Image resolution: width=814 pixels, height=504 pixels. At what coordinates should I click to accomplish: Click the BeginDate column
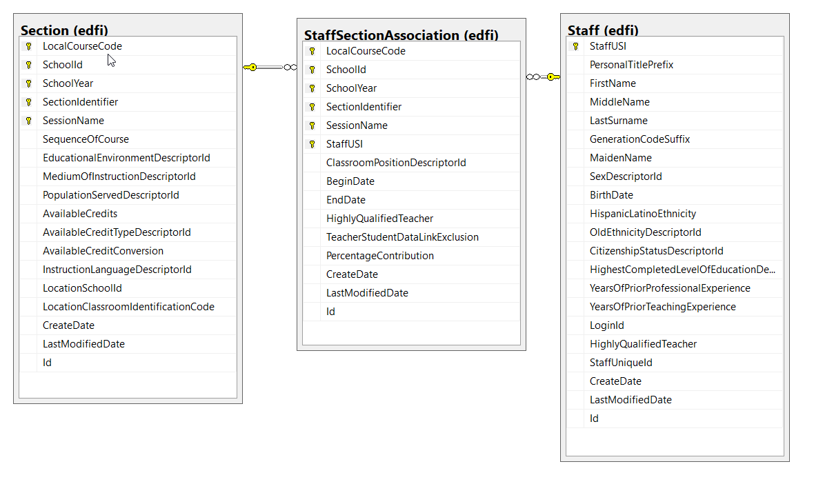click(412, 181)
